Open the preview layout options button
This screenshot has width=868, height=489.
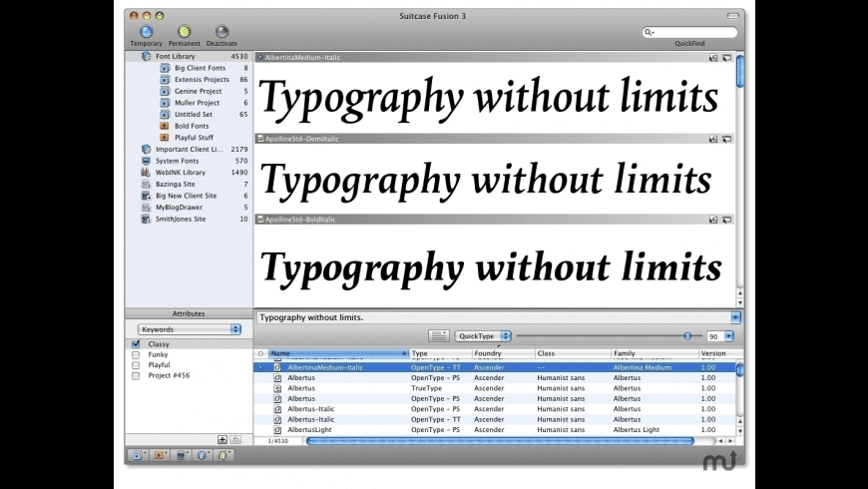pos(438,336)
